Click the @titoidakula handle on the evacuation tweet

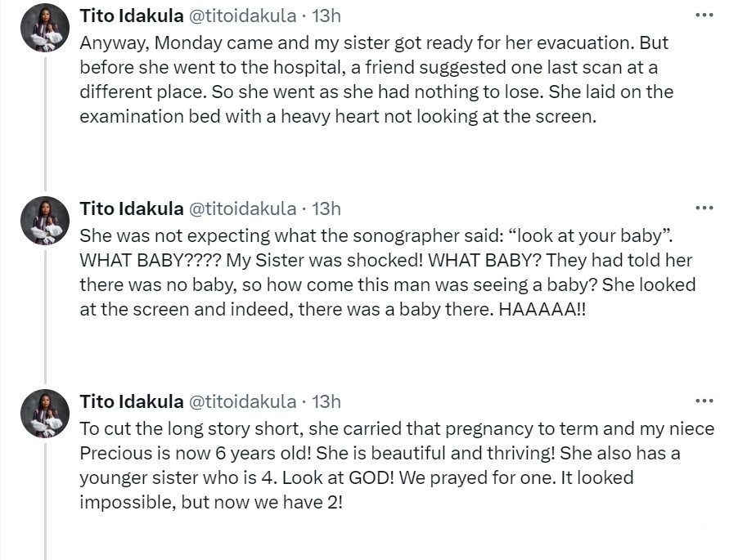(243, 16)
